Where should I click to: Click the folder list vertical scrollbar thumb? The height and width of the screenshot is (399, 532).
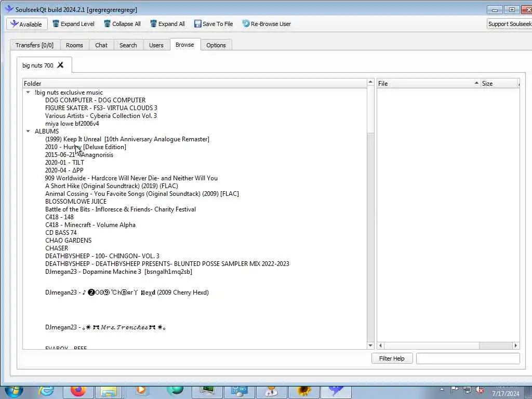(x=370, y=109)
